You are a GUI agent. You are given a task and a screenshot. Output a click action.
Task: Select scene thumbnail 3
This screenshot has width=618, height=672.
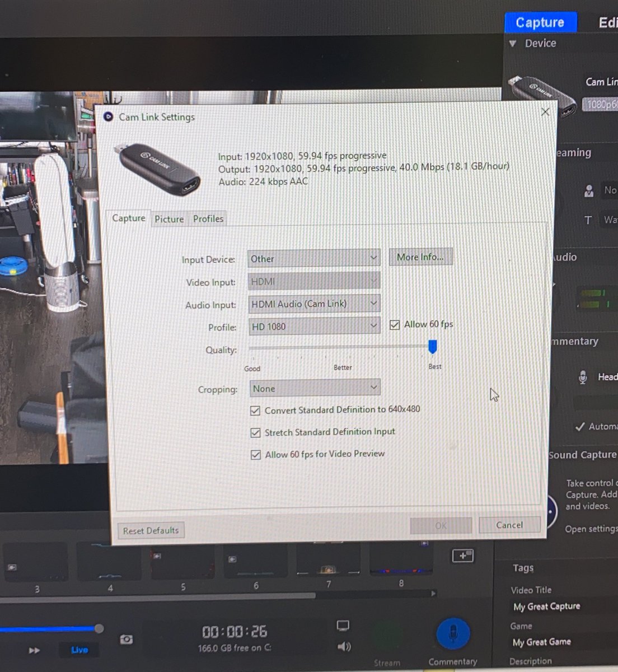click(35, 562)
